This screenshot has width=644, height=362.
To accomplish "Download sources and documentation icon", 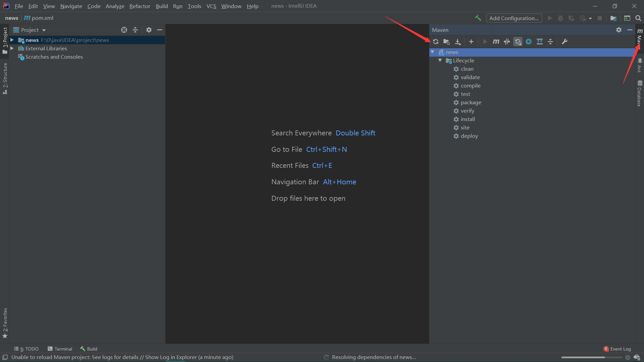I will click(458, 42).
